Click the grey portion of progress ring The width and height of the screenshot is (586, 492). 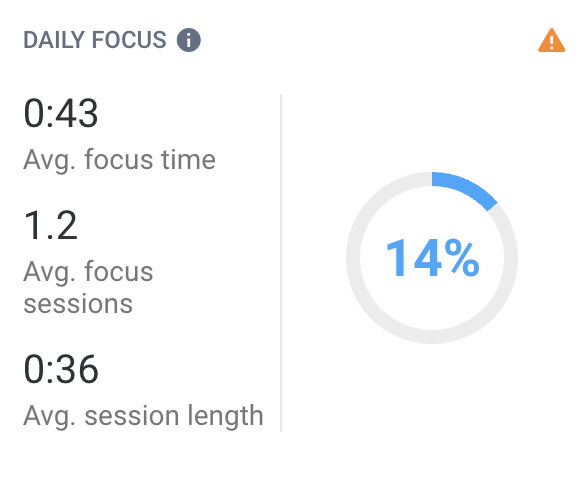pyautogui.click(x=353, y=258)
